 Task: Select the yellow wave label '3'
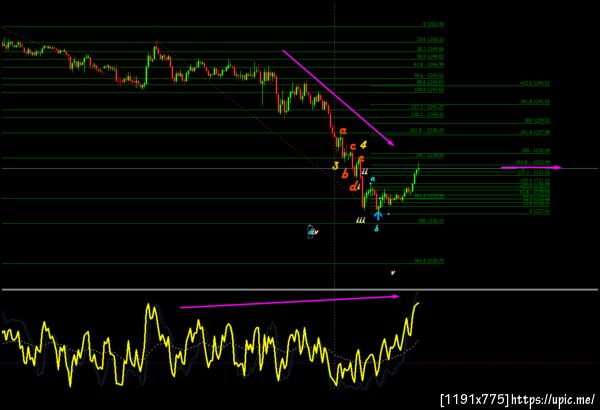point(335,166)
